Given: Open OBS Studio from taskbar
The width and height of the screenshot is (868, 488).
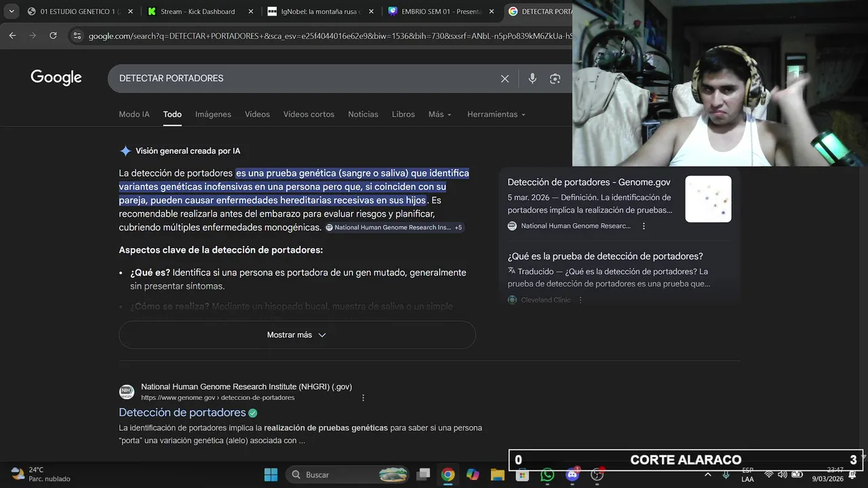Looking at the screenshot, I should tap(597, 474).
